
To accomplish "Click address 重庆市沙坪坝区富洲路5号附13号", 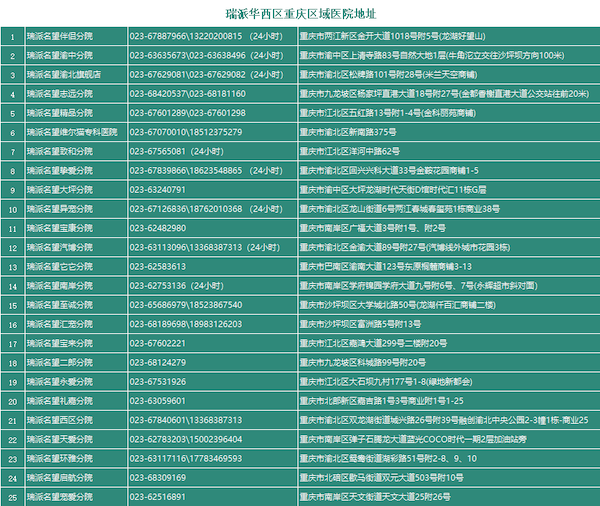I will point(360,324).
